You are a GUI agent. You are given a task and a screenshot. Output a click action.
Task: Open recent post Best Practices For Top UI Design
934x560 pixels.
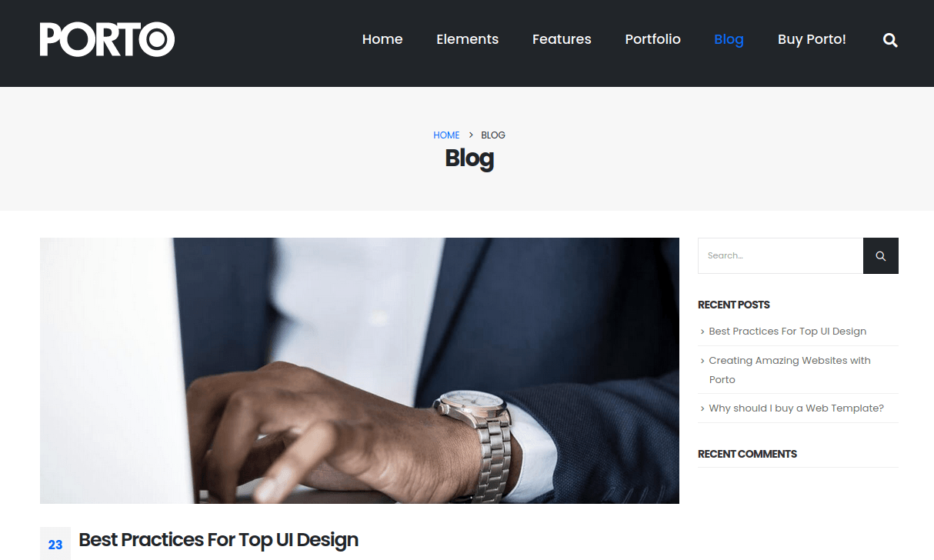pos(788,332)
